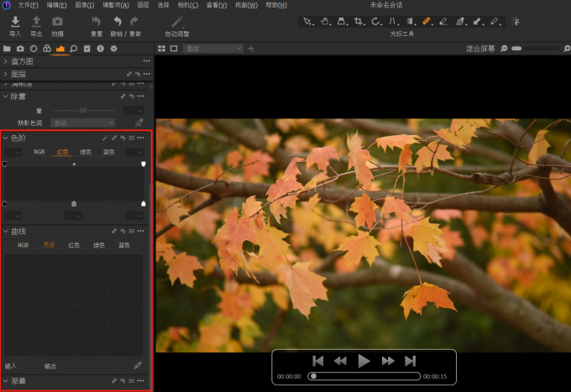Click 适合屏幕 fit to screen
Image resolution: width=571 pixels, height=392 pixels.
pos(480,49)
